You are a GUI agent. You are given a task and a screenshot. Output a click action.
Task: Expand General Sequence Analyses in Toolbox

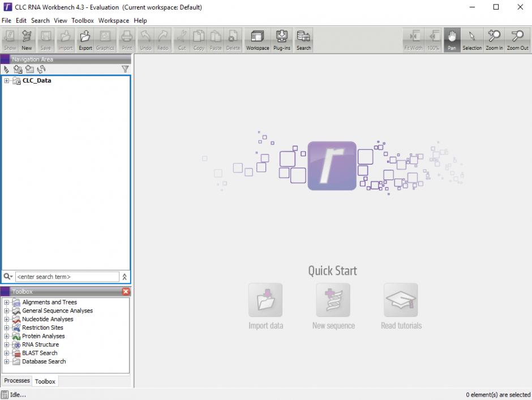[6, 311]
